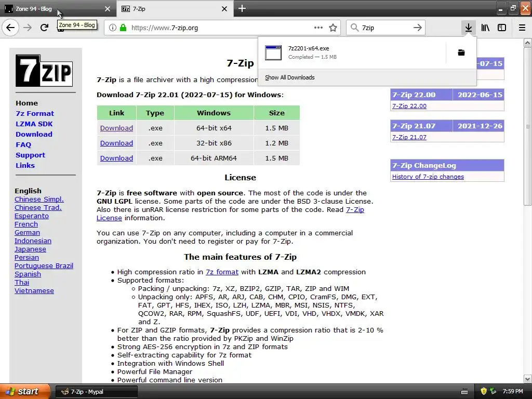Image resolution: width=532 pixels, height=399 pixels.
Task: Download the 64-bit x64 exe
Action: click(116, 128)
